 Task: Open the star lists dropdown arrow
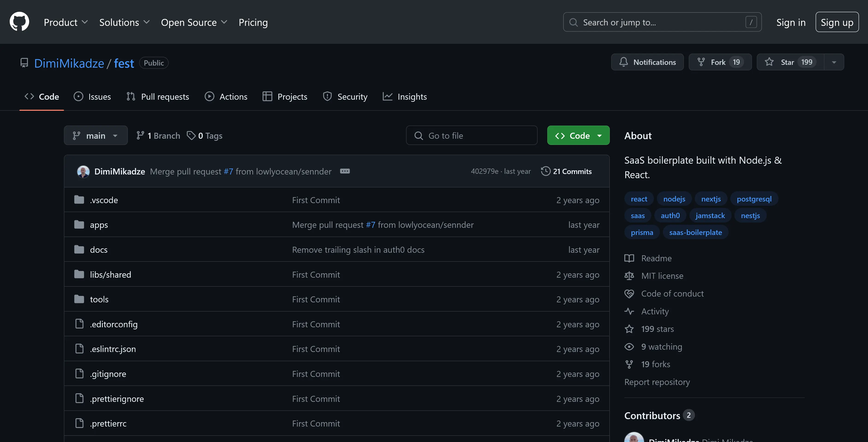click(834, 62)
